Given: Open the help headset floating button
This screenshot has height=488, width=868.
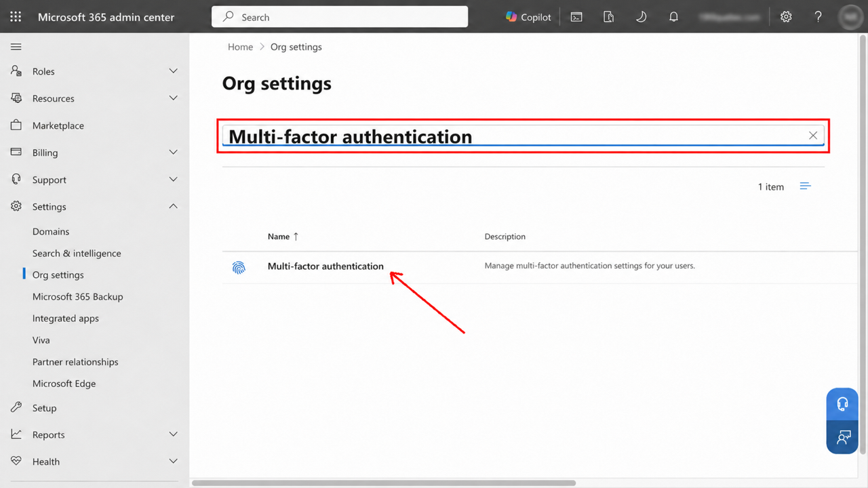Looking at the screenshot, I should pos(842,404).
